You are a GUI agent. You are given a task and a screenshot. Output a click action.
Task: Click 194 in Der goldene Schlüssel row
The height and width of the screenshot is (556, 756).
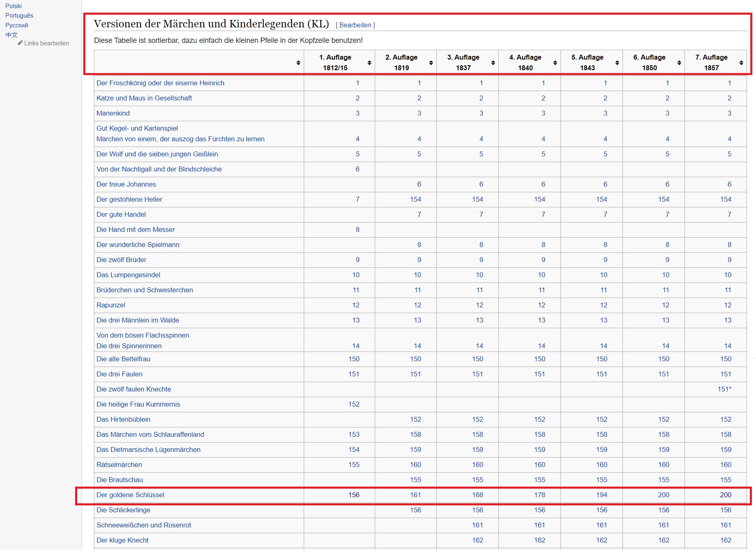(x=602, y=495)
